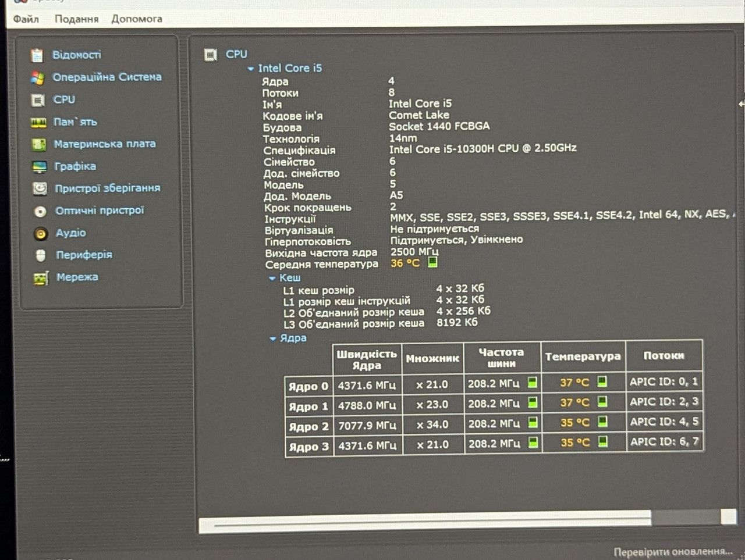Image resolution: width=745 pixels, height=560 pixels.
Task: Click the 7077.9 МГц speed cell
Action: click(367, 426)
